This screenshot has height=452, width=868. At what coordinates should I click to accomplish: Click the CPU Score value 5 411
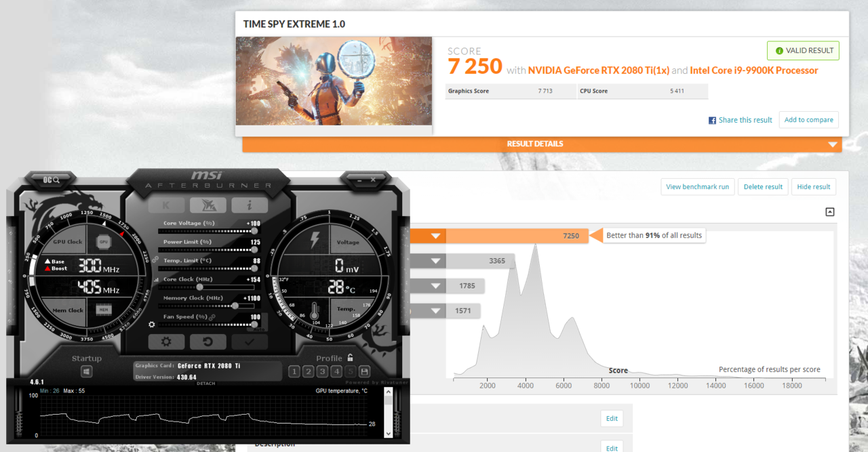click(678, 91)
